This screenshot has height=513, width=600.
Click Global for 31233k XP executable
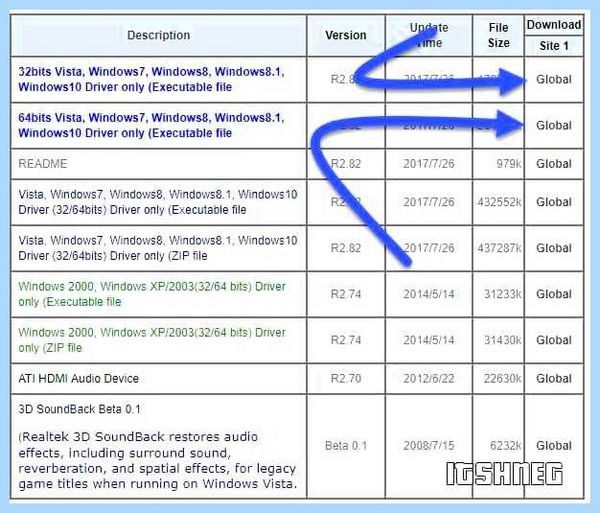pos(554,294)
